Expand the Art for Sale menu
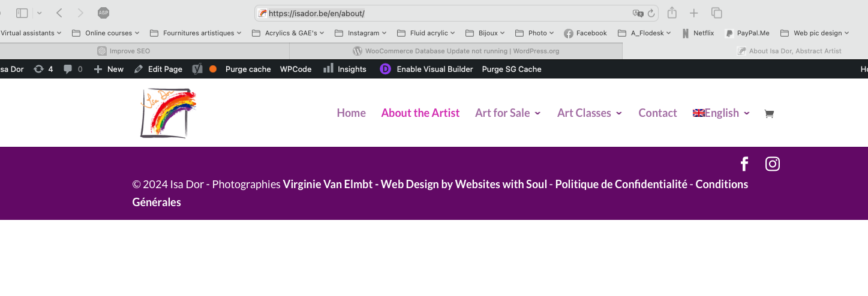The image size is (868, 296). pyautogui.click(x=507, y=113)
